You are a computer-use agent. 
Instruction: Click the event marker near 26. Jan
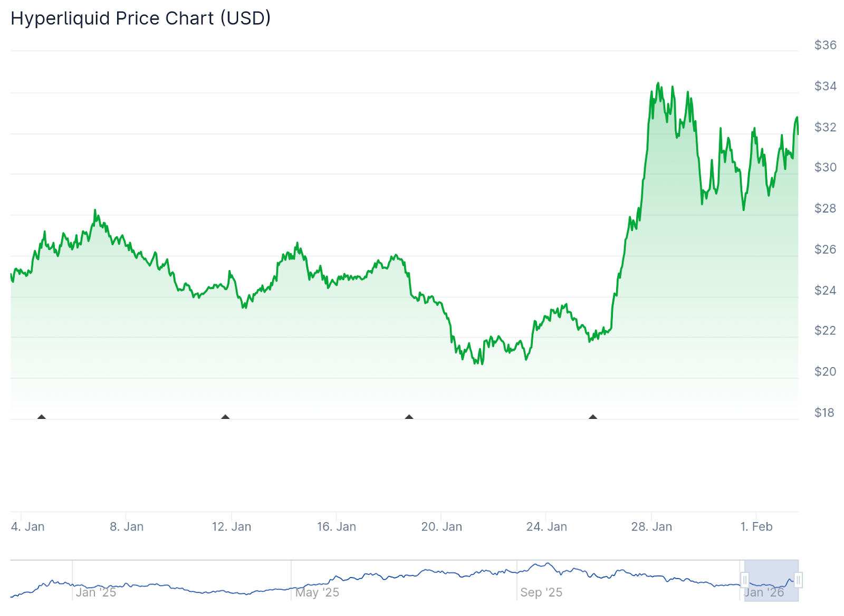pos(593,417)
